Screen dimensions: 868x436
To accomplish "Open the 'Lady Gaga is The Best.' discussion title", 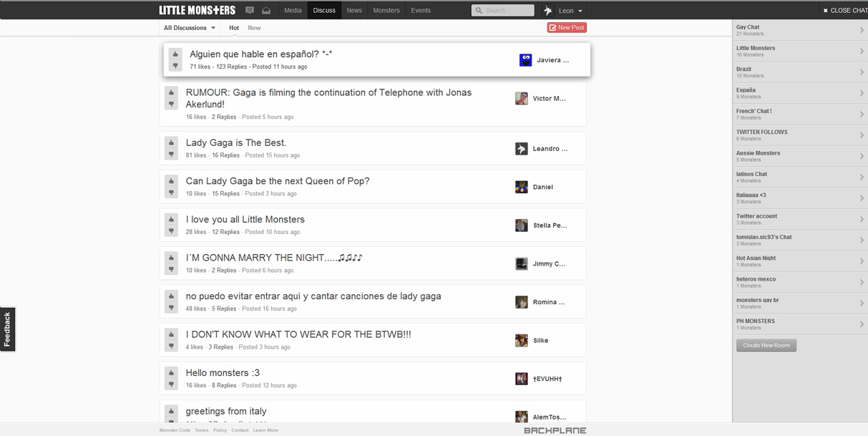I will click(x=236, y=142).
